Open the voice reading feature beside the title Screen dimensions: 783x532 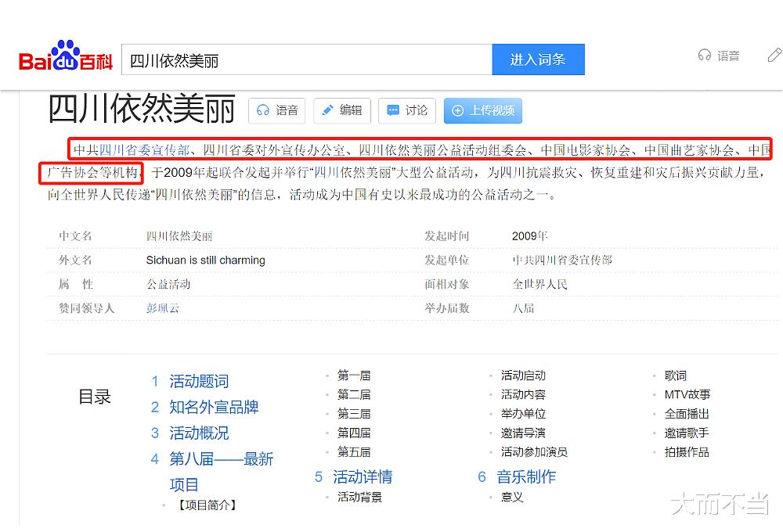[x=276, y=110]
